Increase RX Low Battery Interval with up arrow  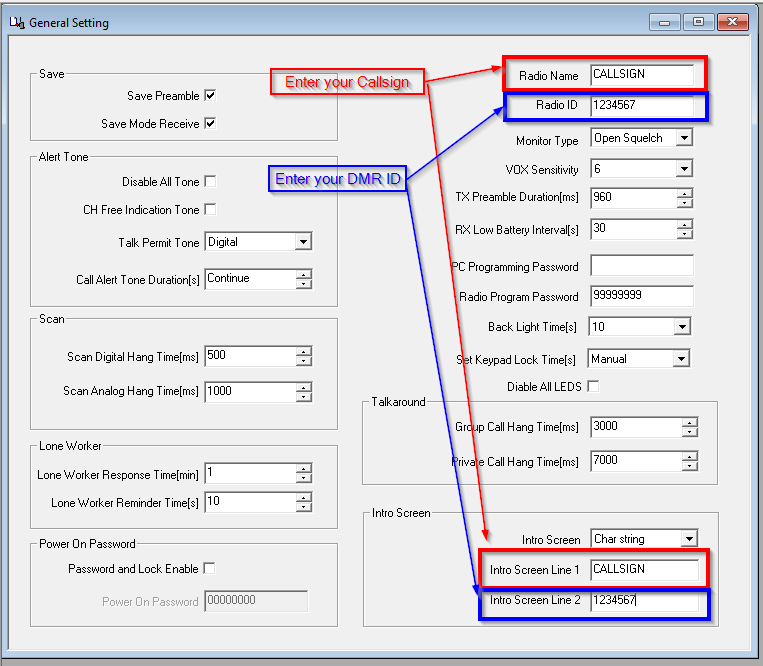[685, 225]
